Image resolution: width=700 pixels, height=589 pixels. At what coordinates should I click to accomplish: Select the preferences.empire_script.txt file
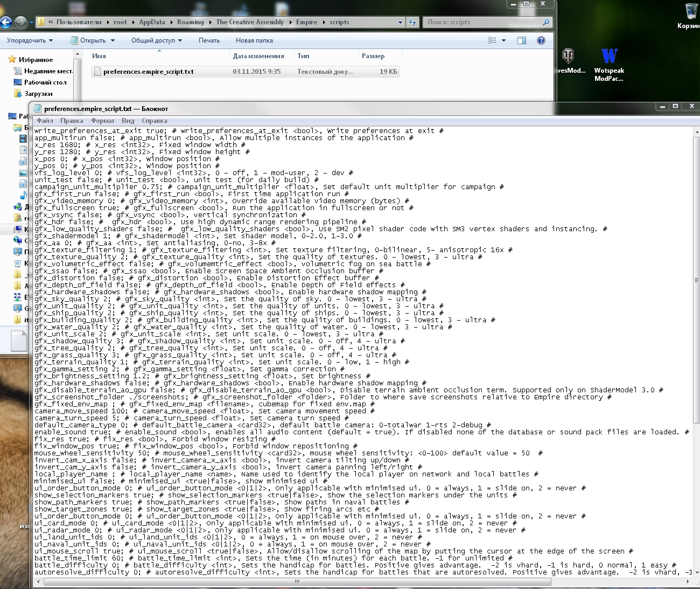click(148, 72)
